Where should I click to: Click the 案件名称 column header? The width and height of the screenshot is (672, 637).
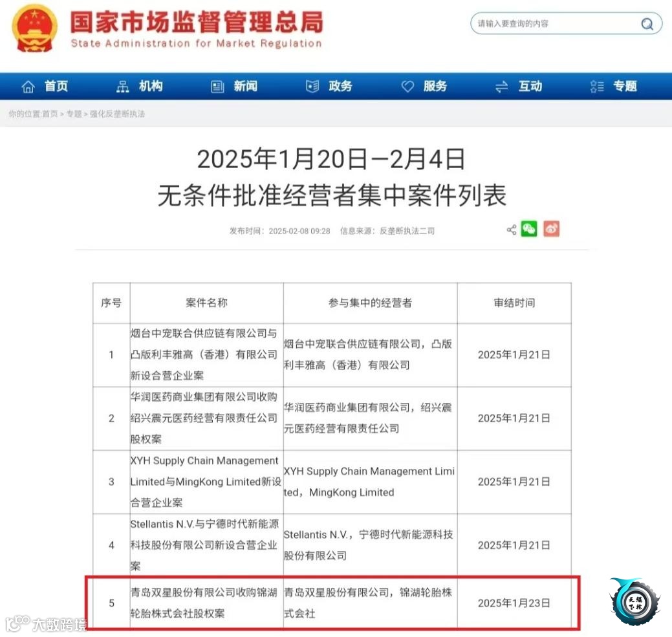[206, 303]
